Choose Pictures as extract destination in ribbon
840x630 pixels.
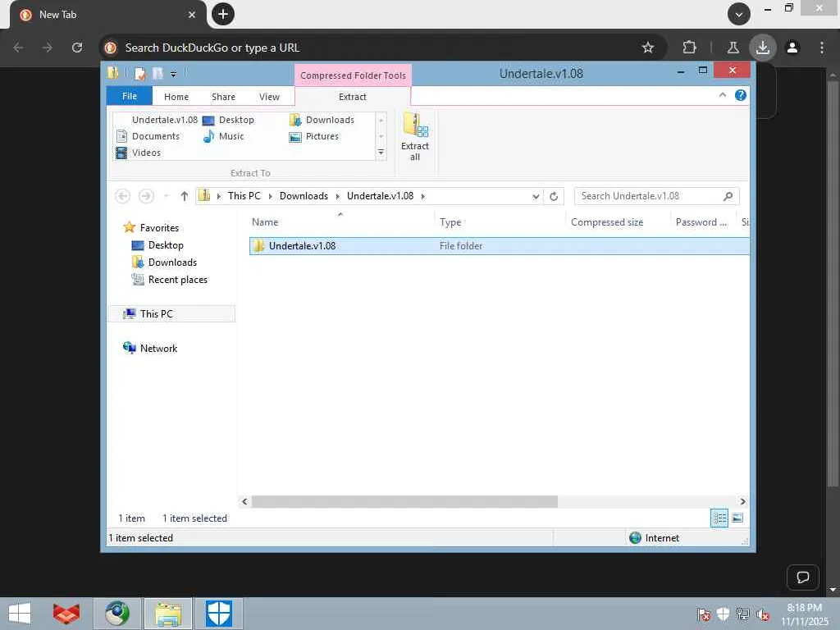pos(314,136)
